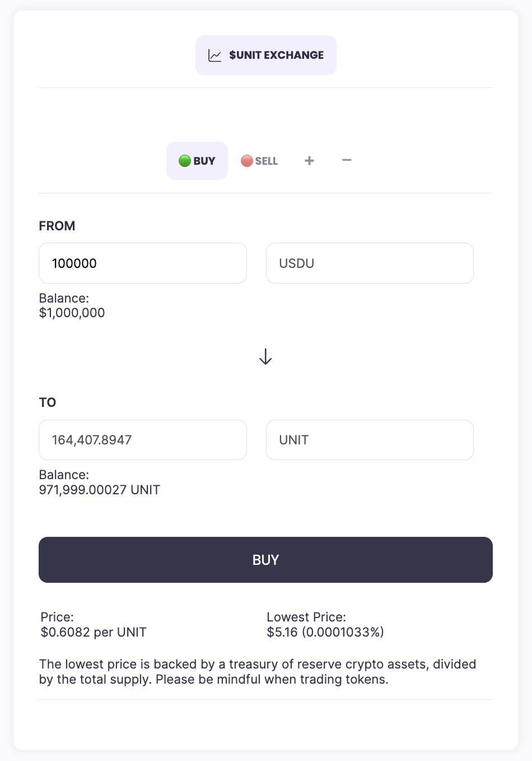Open the $UNIT EXCHANGE header tab

[266, 55]
